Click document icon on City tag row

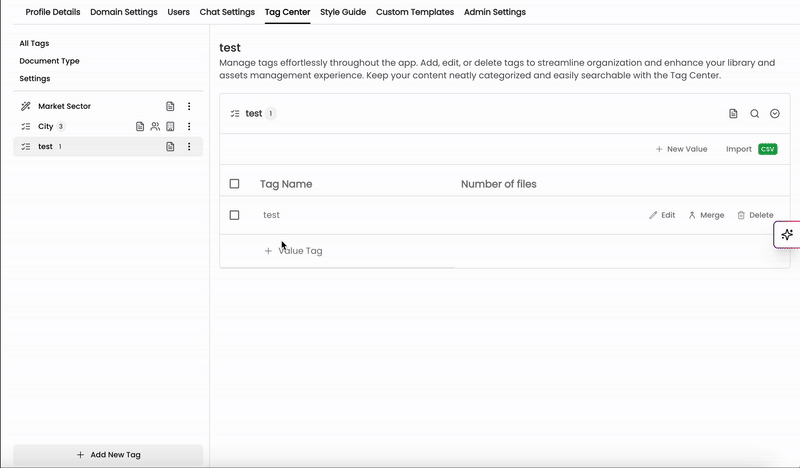(x=140, y=127)
